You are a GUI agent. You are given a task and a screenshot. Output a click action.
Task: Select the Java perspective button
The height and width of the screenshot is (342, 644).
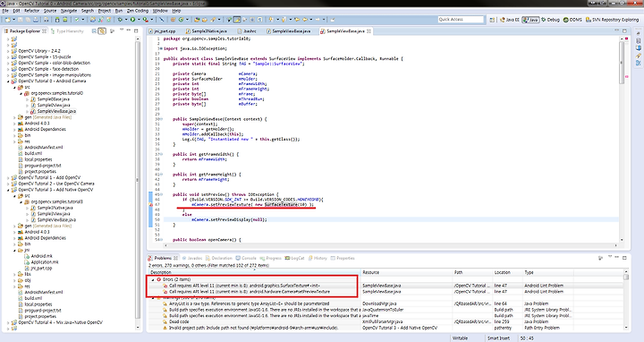coord(530,20)
